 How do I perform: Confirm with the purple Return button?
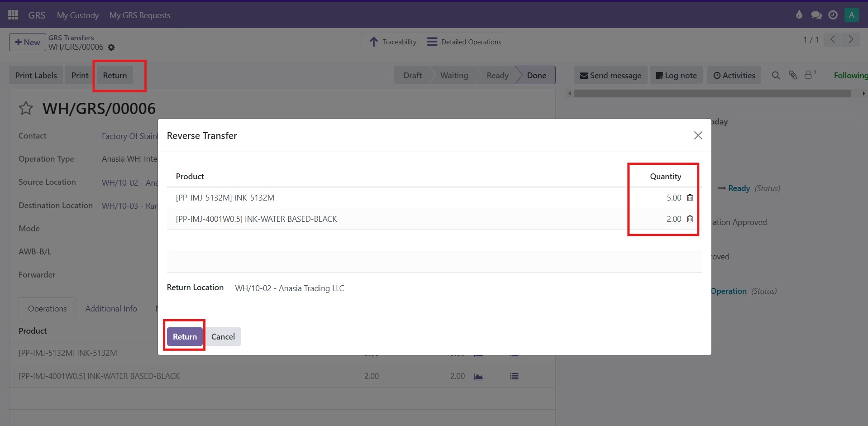click(185, 337)
